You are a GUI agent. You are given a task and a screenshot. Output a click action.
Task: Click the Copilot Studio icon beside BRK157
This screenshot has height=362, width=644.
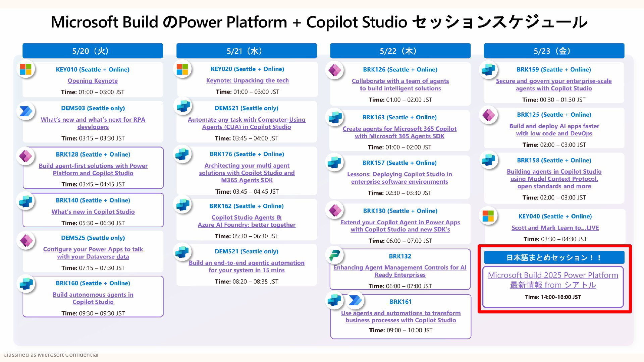334,162
